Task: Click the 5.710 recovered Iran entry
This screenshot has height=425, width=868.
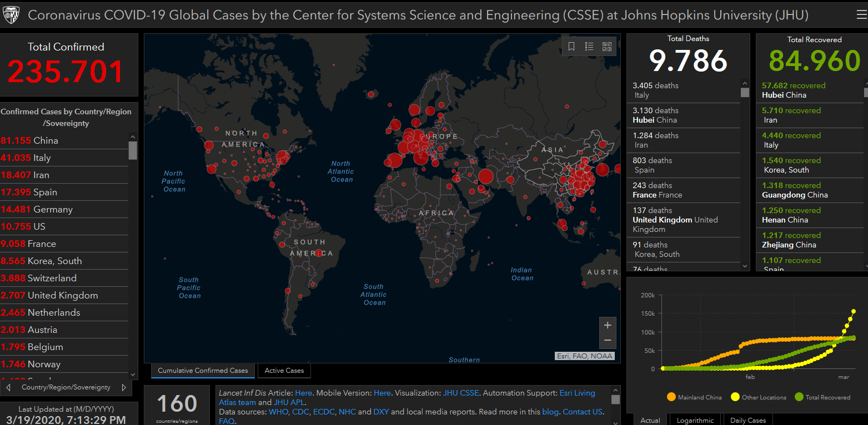Action: point(810,115)
